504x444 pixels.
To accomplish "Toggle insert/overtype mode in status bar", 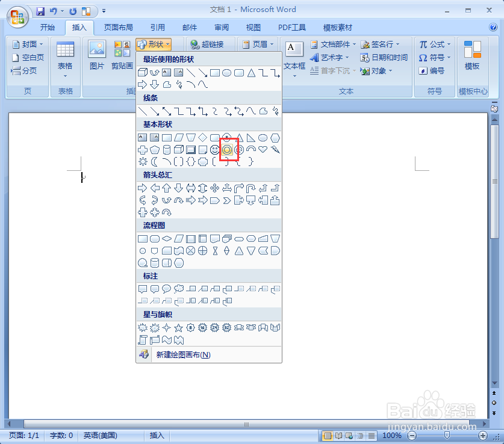I will point(157,436).
